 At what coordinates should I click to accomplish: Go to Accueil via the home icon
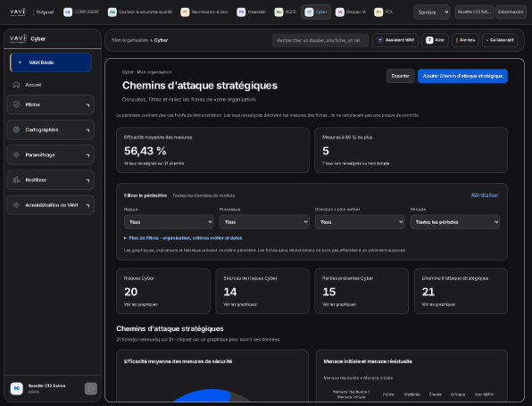pyautogui.click(x=16, y=85)
